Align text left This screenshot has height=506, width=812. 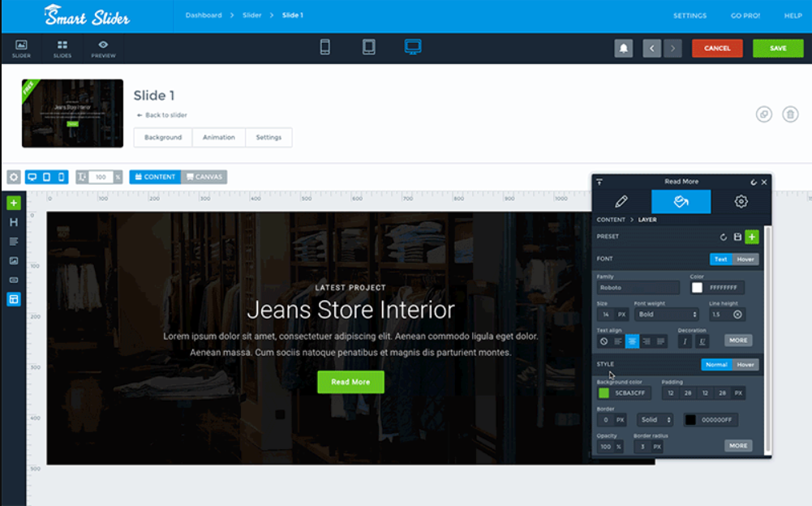(618, 341)
